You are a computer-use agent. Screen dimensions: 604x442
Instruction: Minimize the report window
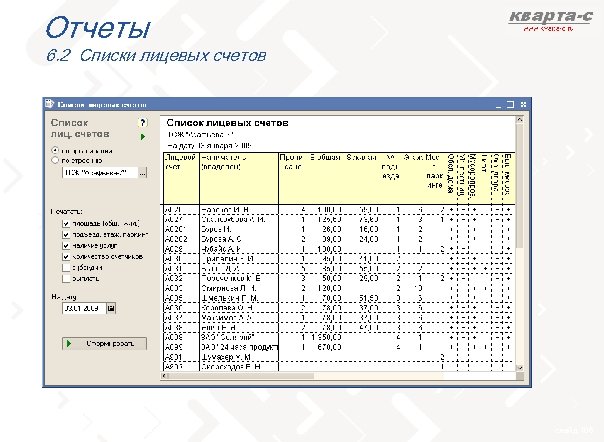[499, 104]
